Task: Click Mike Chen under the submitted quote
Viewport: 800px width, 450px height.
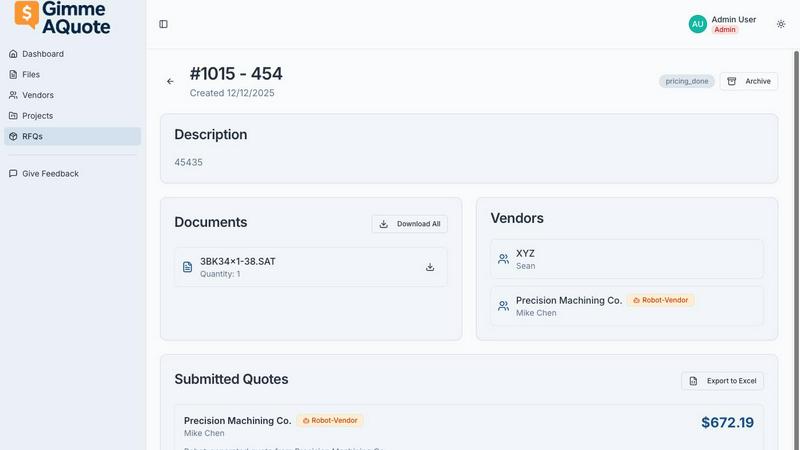Action: point(204,433)
